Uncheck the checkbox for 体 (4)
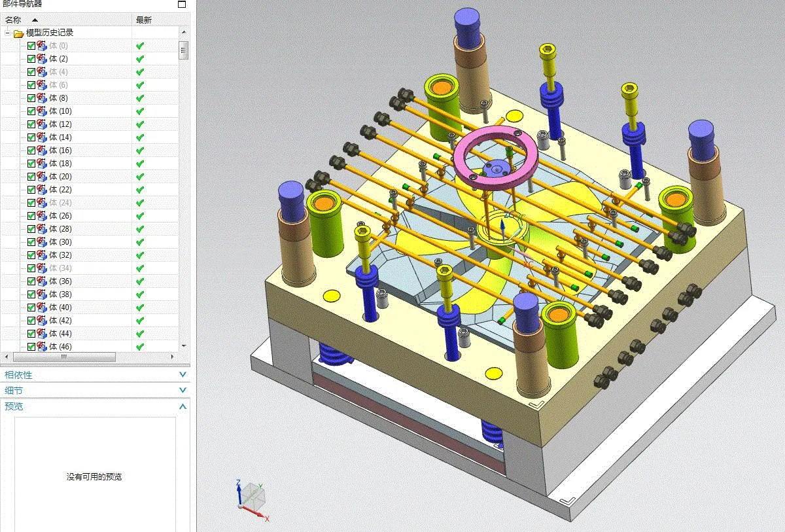 pos(30,72)
